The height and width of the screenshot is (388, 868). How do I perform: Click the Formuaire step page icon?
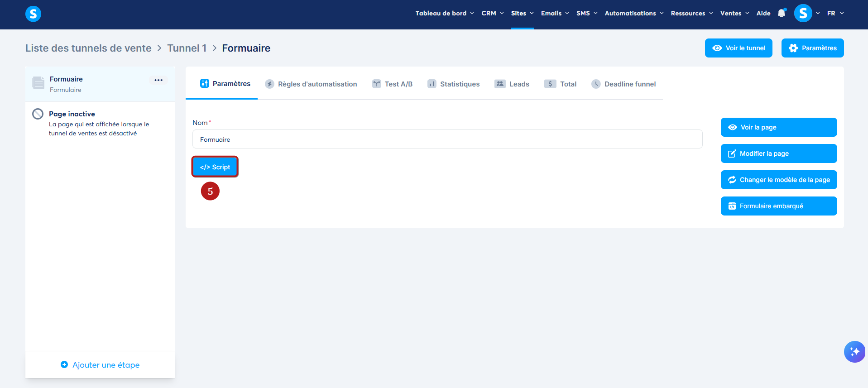[x=38, y=82]
